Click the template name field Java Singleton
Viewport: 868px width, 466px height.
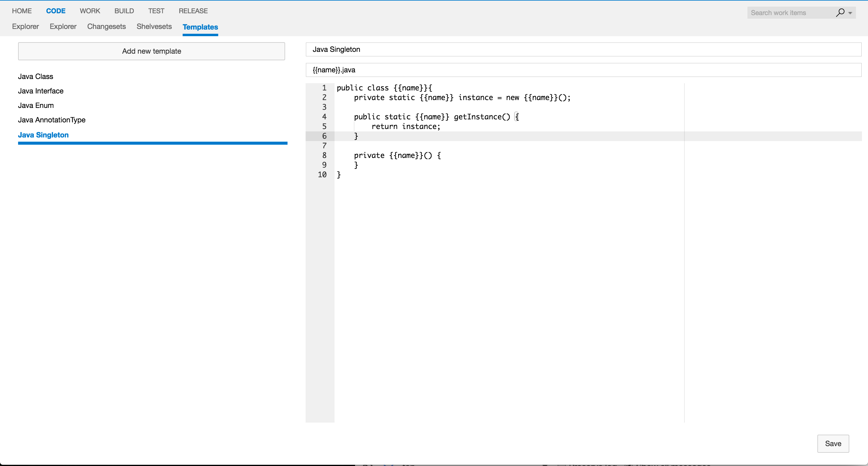(583, 49)
